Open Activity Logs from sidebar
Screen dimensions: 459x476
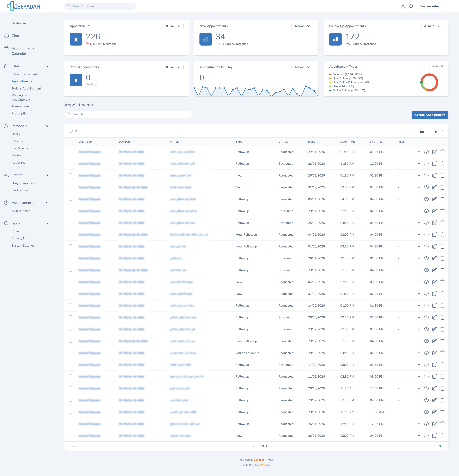[x=21, y=238]
